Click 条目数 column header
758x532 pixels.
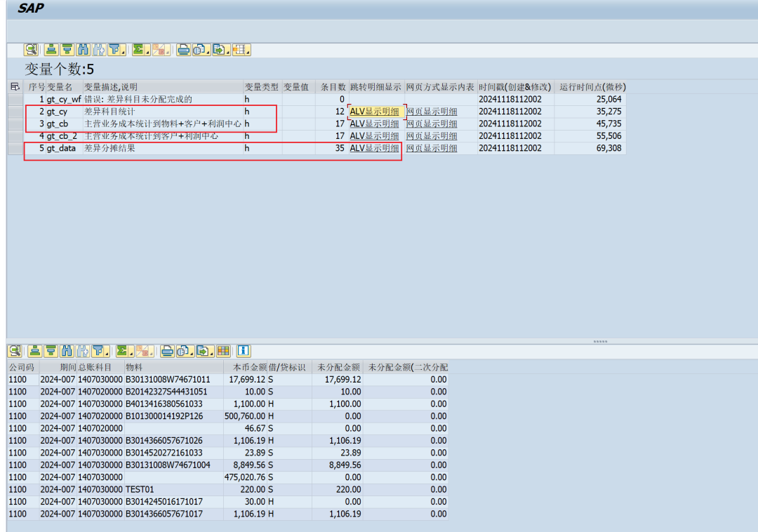tap(331, 87)
